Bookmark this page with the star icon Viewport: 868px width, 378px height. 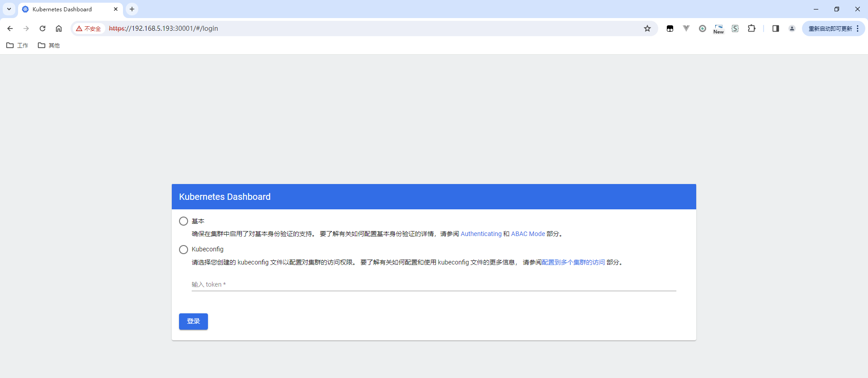647,28
